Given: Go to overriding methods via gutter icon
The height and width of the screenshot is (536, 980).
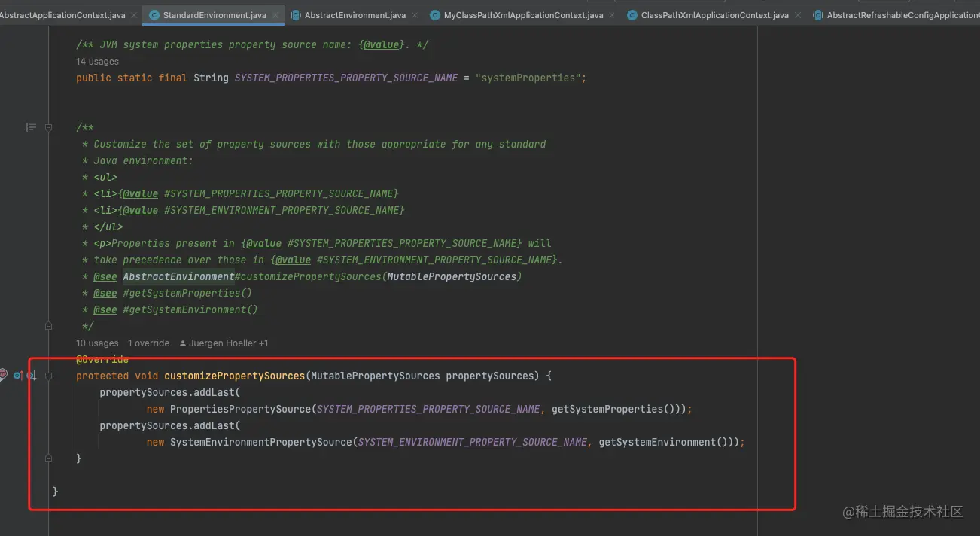Looking at the screenshot, I should (31, 375).
